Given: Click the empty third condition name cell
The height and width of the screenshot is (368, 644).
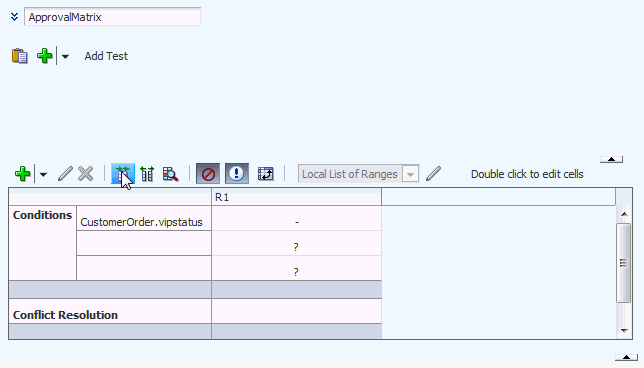Looking at the screenshot, I should [144, 268].
